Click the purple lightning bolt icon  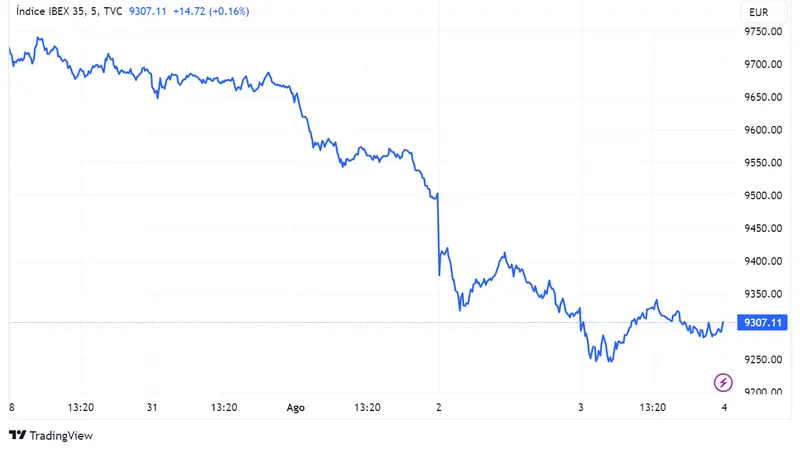tap(723, 382)
